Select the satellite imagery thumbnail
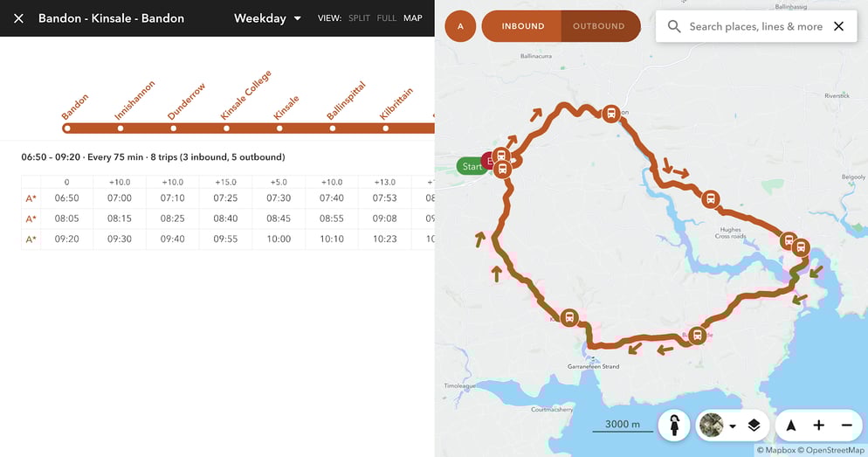The image size is (868, 457). [712, 426]
